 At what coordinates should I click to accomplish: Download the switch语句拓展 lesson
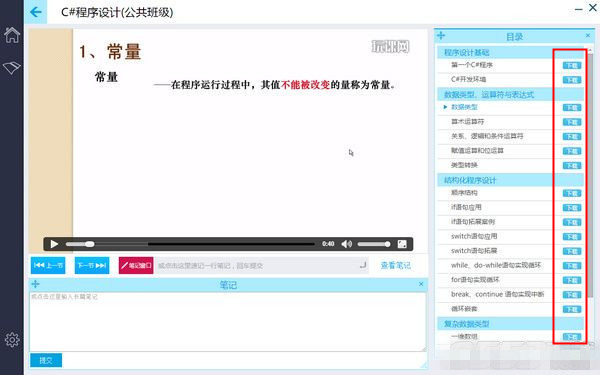(572, 251)
